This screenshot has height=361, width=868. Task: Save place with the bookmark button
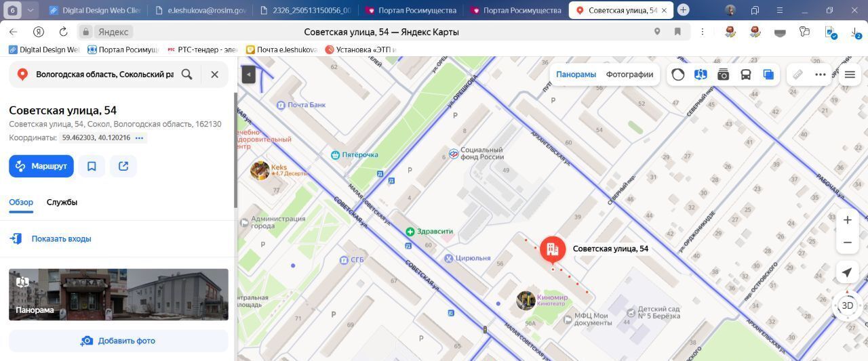92,166
